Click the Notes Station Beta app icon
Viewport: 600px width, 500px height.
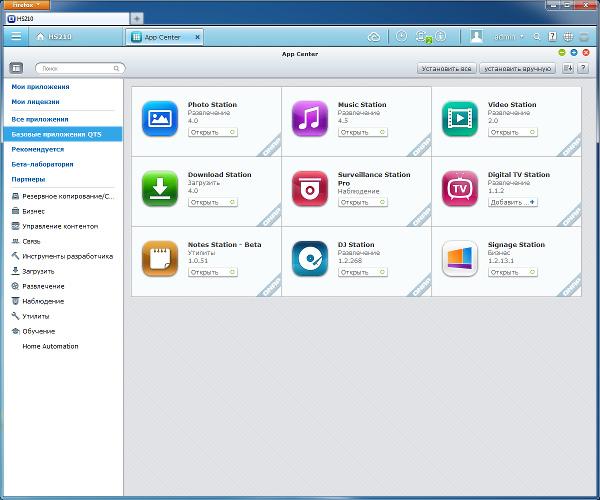pyautogui.click(x=160, y=258)
